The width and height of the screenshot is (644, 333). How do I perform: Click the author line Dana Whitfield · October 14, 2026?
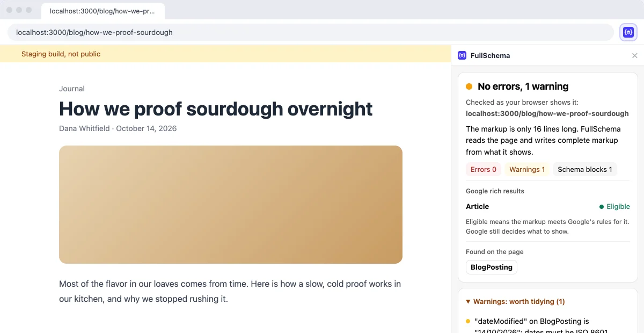click(x=118, y=128)
